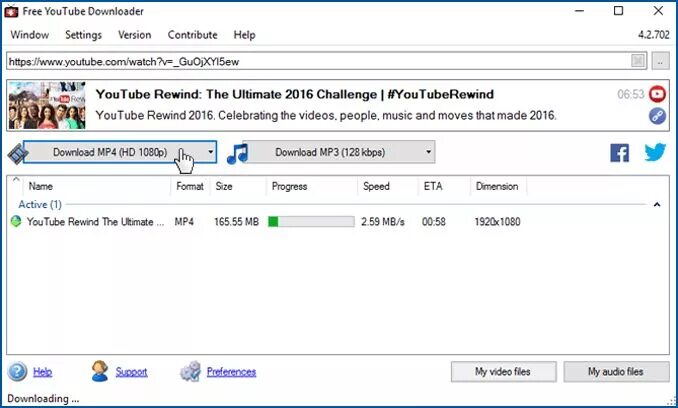Click the film strip icon next to Download MP4
The height and width of the screenshot is (408, 678).
click(17, 153)
